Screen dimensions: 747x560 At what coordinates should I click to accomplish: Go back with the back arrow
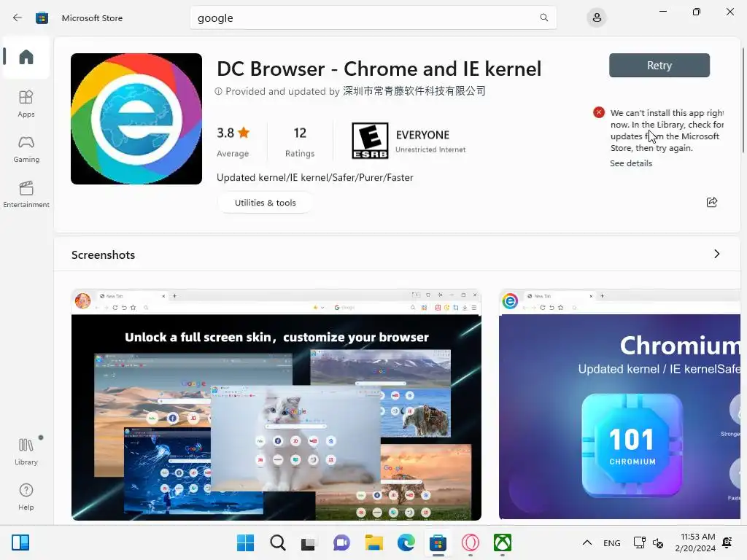[18, 18]
